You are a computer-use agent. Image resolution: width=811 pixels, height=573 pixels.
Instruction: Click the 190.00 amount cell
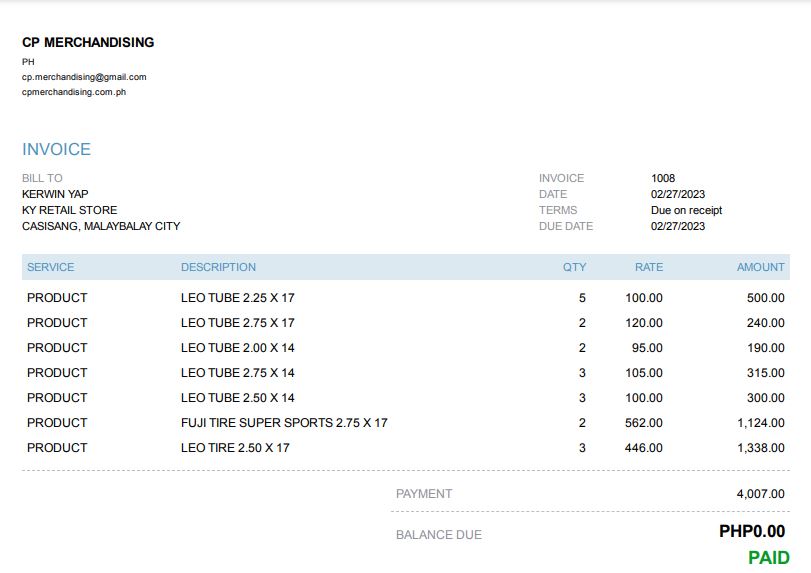[766, 348]
